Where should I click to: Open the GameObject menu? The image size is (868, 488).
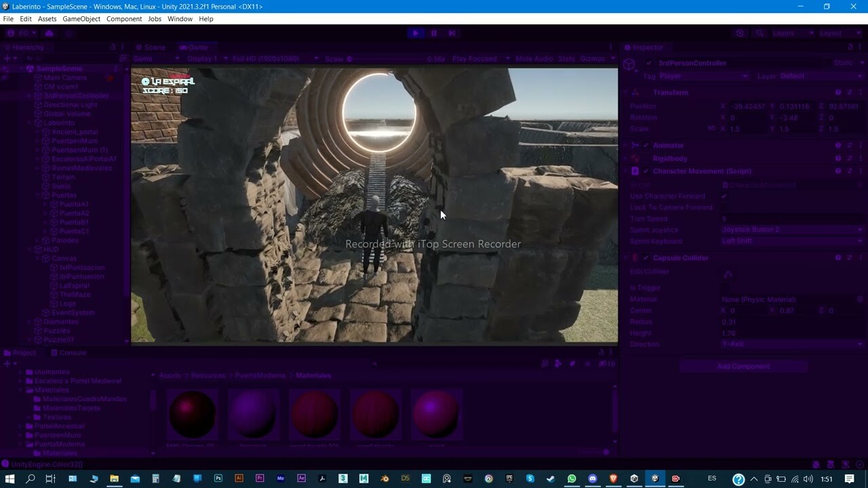[81, 18]
